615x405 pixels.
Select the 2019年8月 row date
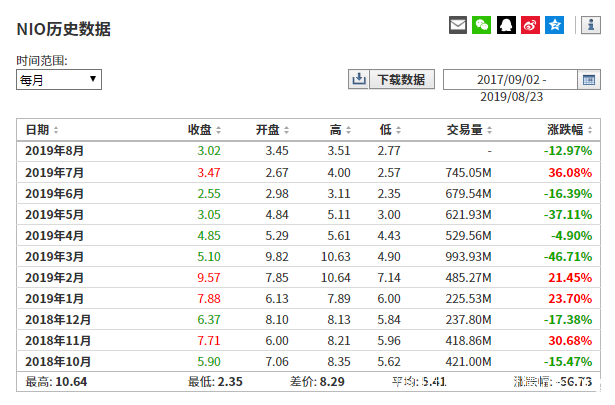tap(55, 151)
